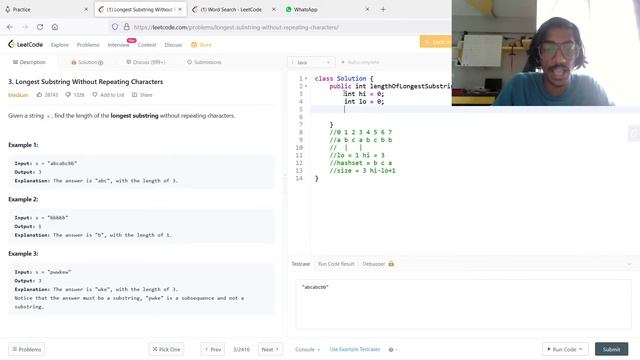Screen dimensions: 640x360
Task: Reload the current browser page
Action: tap(40, 27)
